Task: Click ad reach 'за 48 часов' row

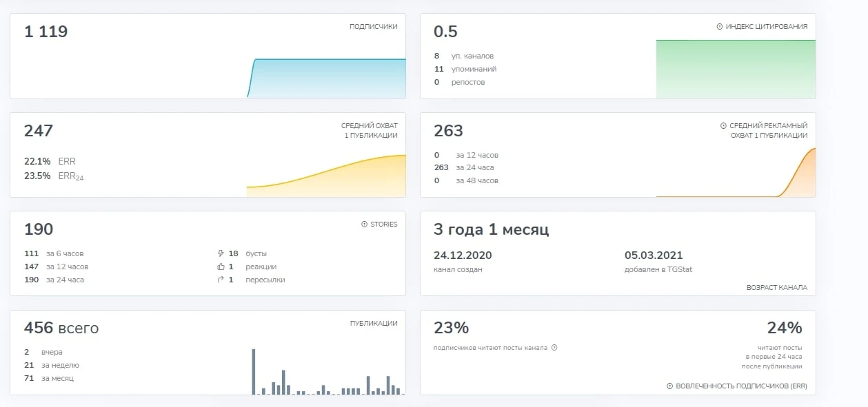Action: click(466, 180)
